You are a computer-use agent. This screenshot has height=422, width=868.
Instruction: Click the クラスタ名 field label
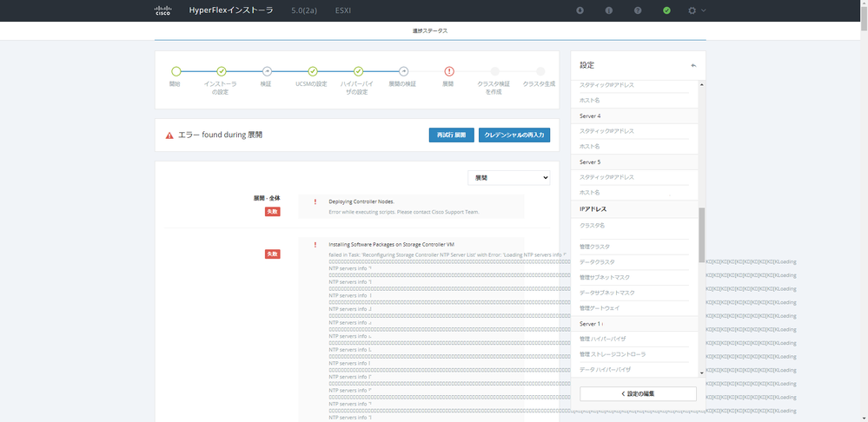(592, 226)
